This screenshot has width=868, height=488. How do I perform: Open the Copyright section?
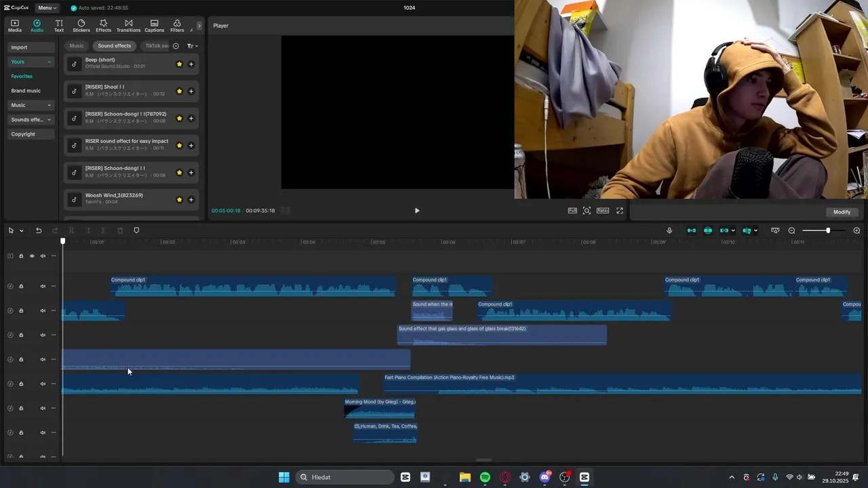click(x=31, y=134)
